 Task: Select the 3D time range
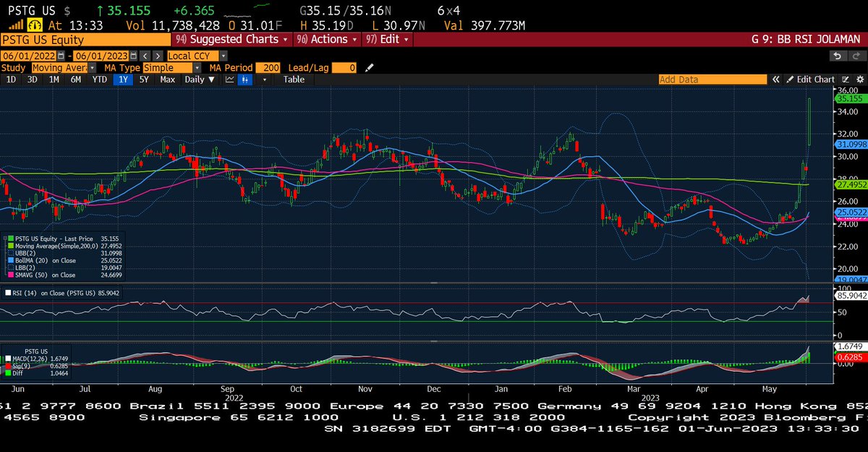tap(32, 80)
